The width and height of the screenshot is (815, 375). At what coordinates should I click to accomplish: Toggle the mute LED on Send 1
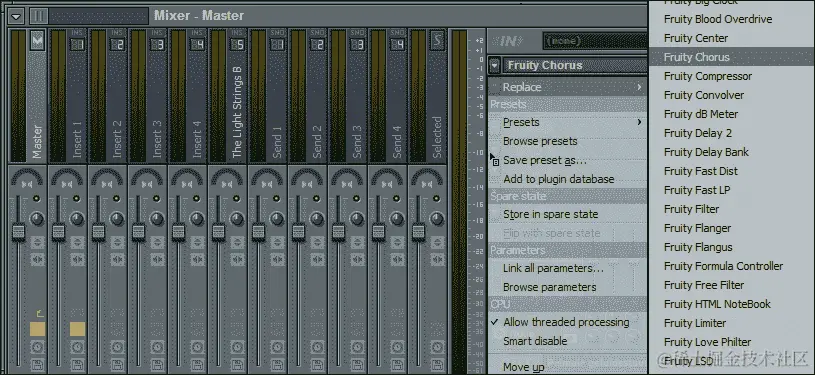(x=277, y=199)
